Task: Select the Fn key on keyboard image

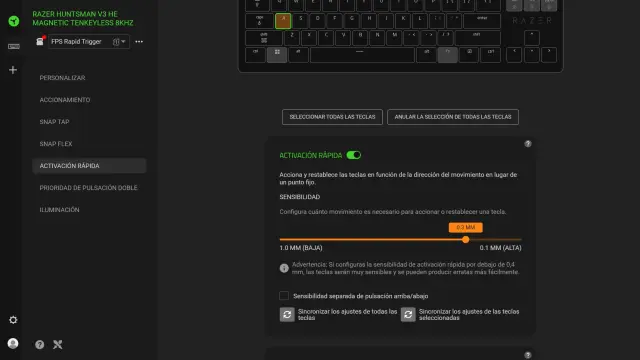Action: tap(447, 55)
